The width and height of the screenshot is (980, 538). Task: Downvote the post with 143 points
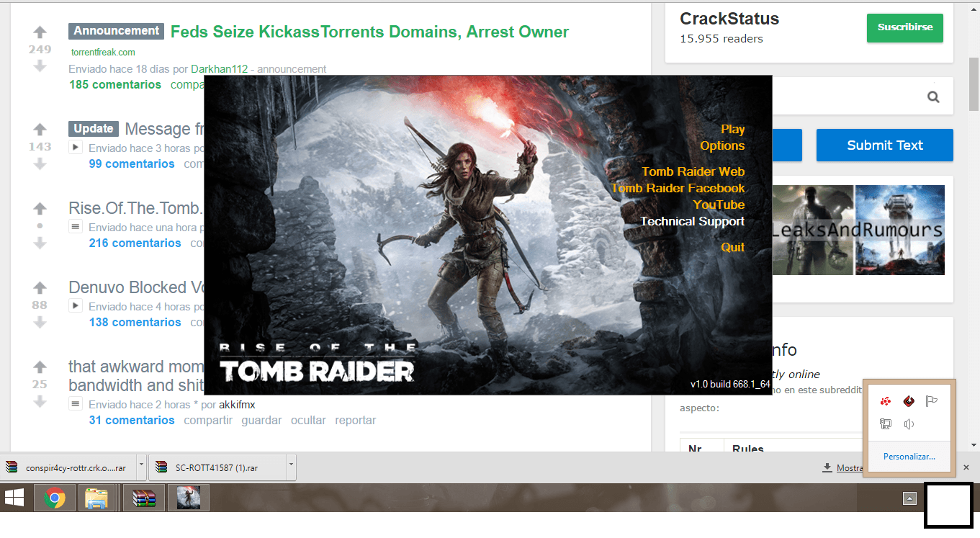pos(40,164)
